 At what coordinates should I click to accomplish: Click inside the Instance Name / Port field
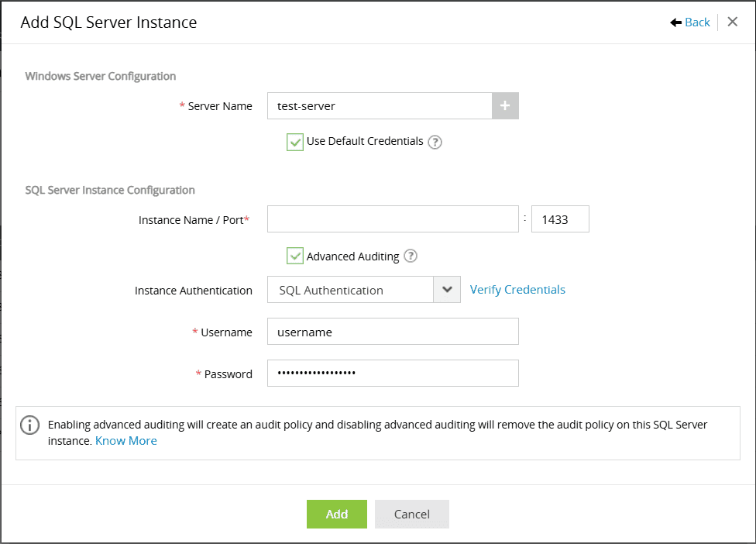tap(392, 219)
